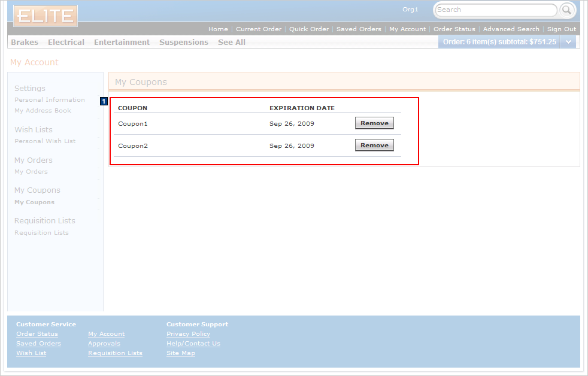Image resolution: width=588 pixels, height=376 pixels.
Task: Click footer Requisition Lists link
Action: 115,353
